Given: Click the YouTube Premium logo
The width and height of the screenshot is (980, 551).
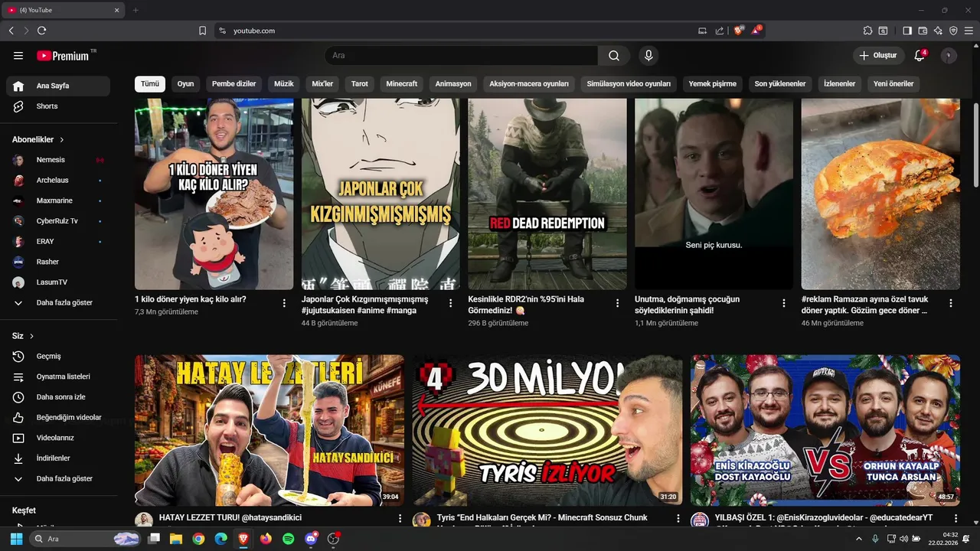Looking at the screenshot, I should coord(63,56).
